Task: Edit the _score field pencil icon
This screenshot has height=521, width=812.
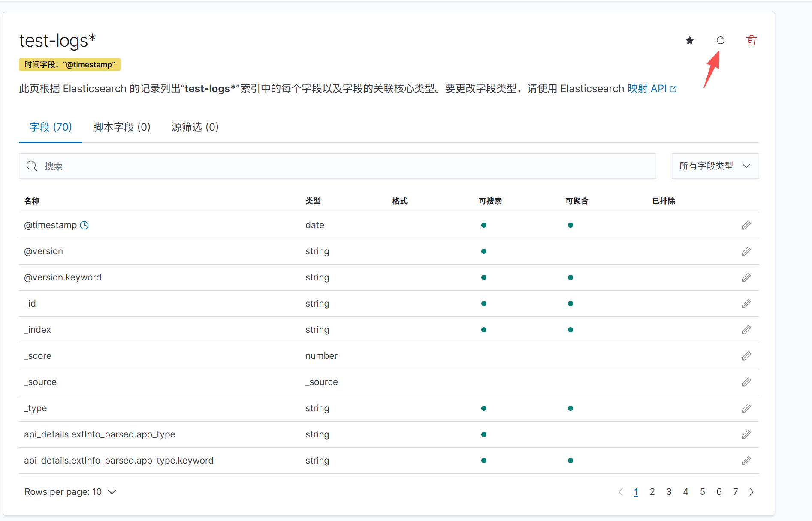Action: 746,356
